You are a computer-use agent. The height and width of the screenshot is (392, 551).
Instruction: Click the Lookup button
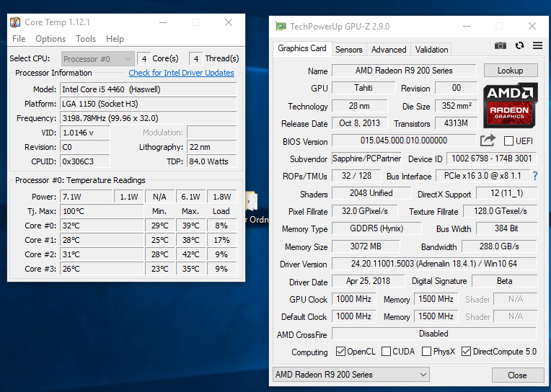(511, 70)
